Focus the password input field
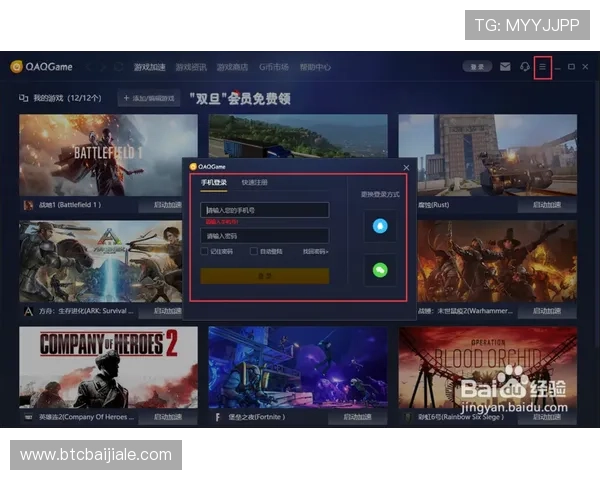Screen dimensions: 600x480 coord(265,236)
